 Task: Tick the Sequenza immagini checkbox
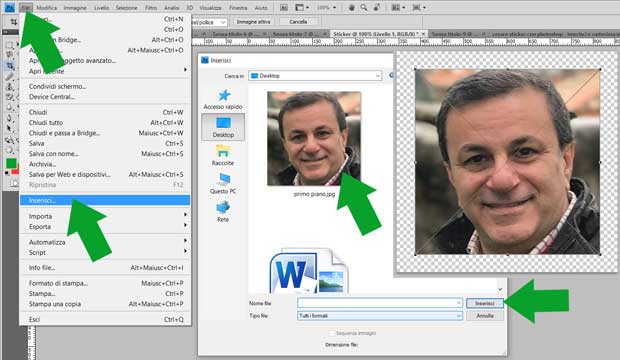tap(332, 333)
